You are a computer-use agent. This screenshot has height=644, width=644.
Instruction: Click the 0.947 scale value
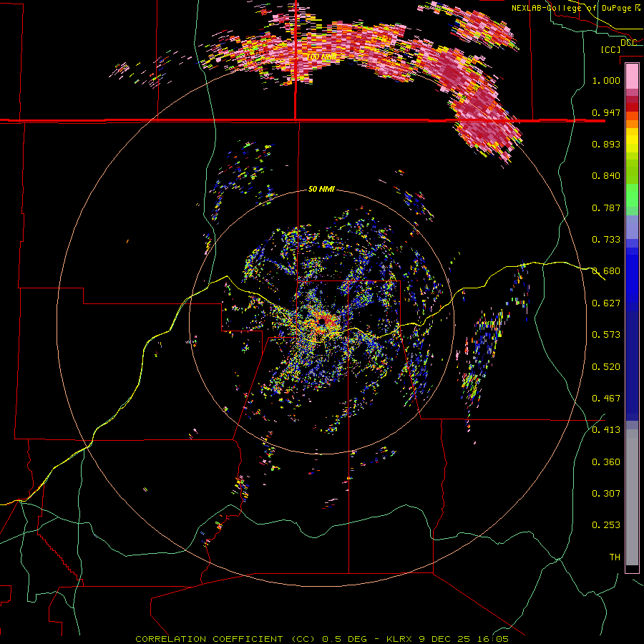click(x=606, y=112)
